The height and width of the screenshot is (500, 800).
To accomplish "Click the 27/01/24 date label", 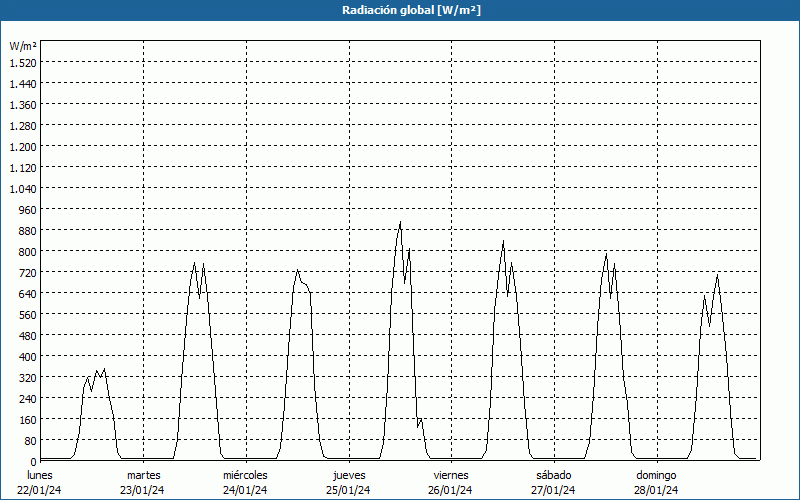I will [x=553, y=490].
